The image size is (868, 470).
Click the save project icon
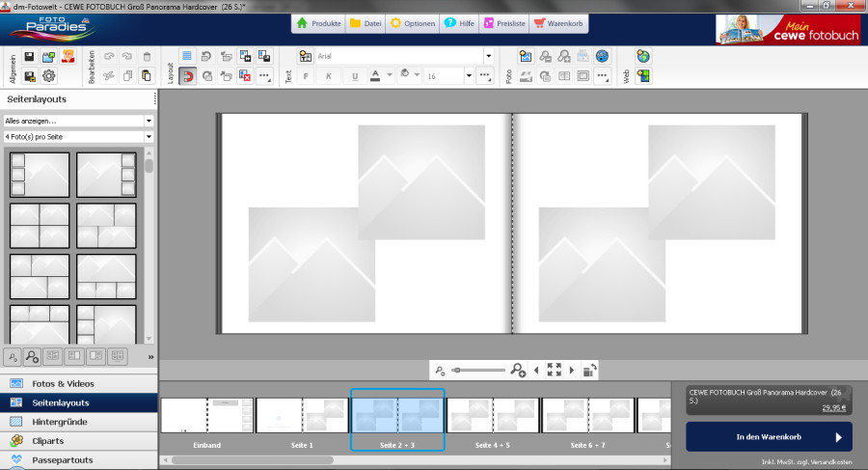[x=29, y=57]
